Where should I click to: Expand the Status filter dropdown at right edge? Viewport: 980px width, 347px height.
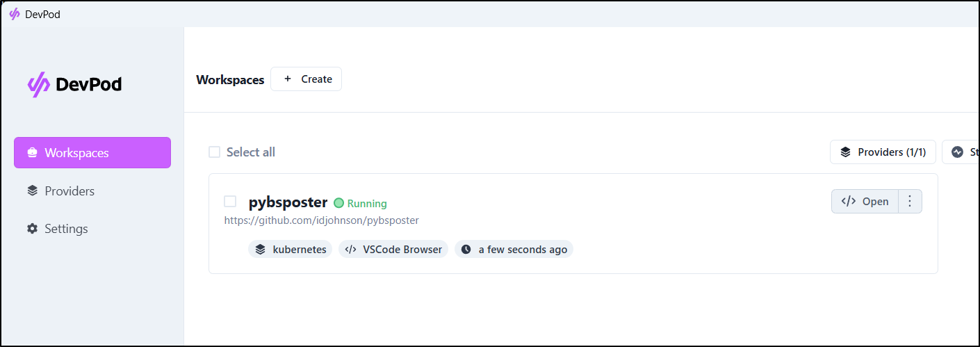tap(961, 152)
